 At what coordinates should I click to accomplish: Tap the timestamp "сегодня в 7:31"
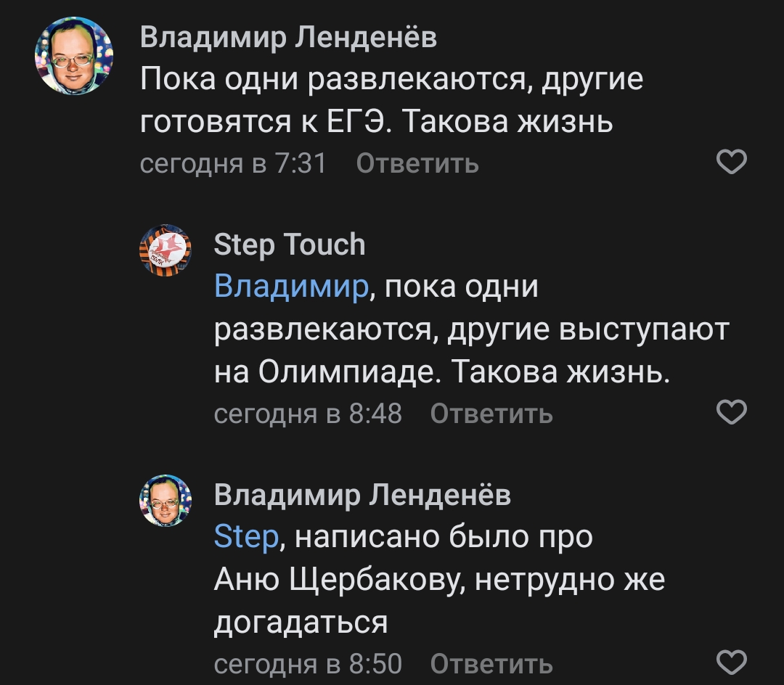[233, 164]
